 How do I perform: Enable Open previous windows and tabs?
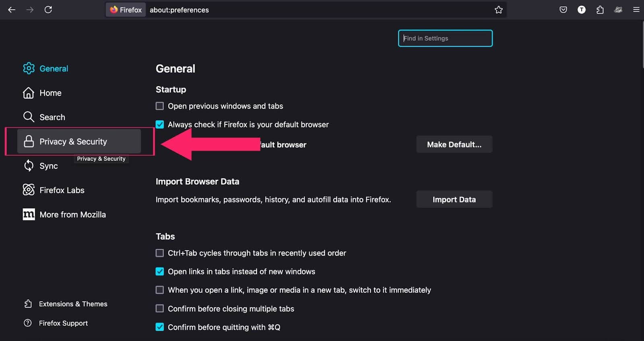point(160,106)
